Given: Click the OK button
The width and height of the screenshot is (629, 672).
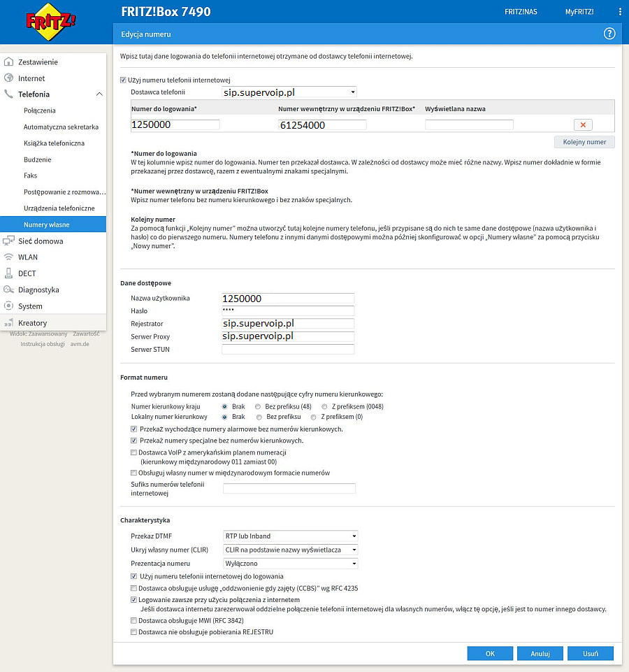Looking at the screenshot, I should pyautogui.click(x=490, y=654).
